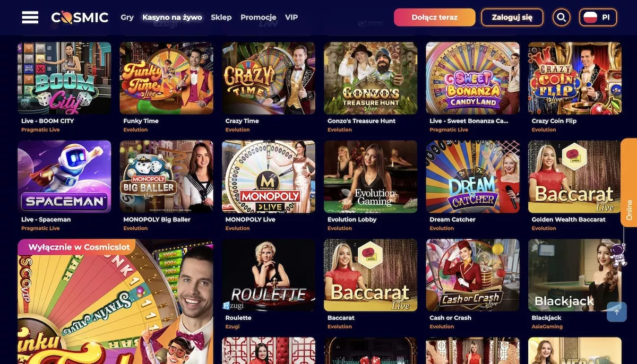
Task: Open the Funky Time exclusive banner
Action: (x=115, y=301)
